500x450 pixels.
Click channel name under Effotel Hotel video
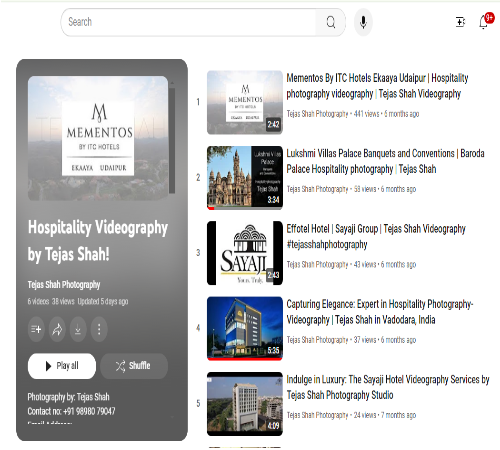tap(317, 265)
